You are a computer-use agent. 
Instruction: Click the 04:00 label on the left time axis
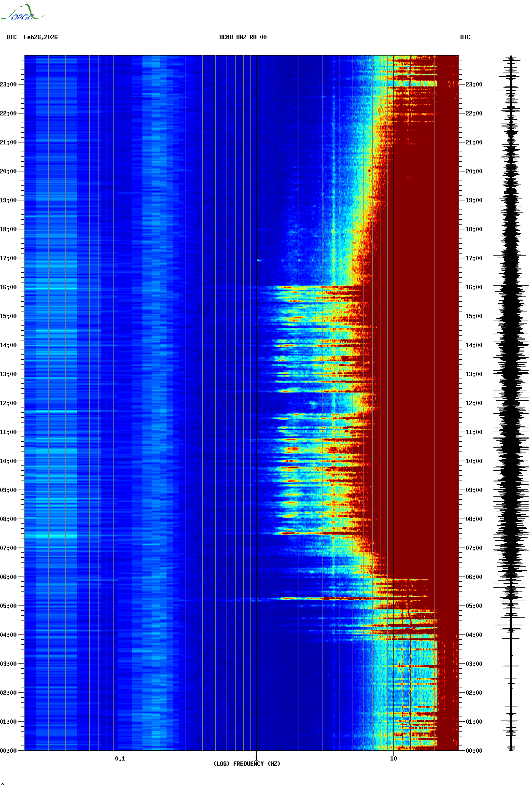tap(8, 635)
